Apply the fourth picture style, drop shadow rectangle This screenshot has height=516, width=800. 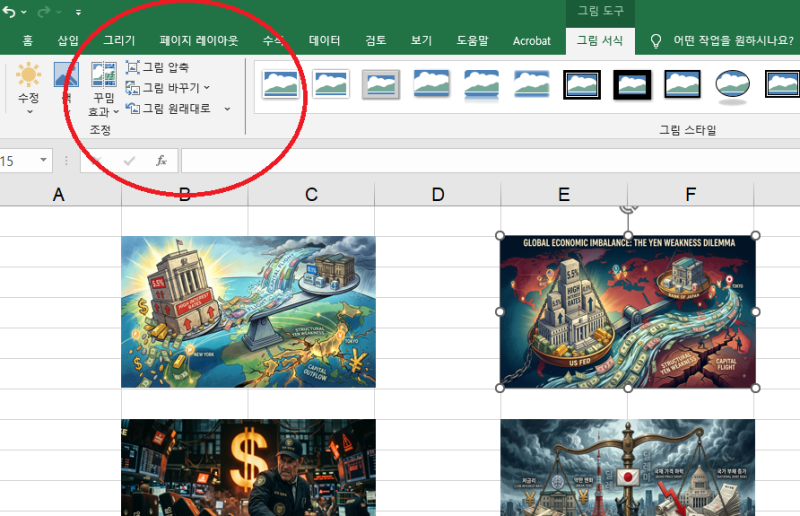pos(431,84)
